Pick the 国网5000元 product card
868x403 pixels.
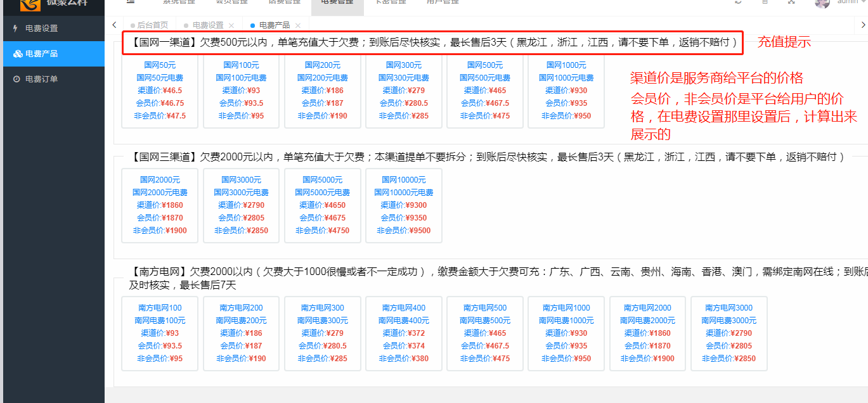322,205
